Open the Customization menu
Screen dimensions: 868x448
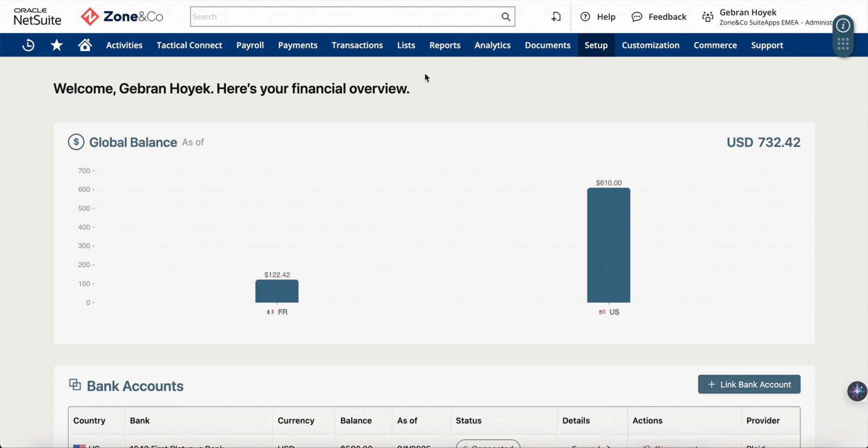pos(650,45)
